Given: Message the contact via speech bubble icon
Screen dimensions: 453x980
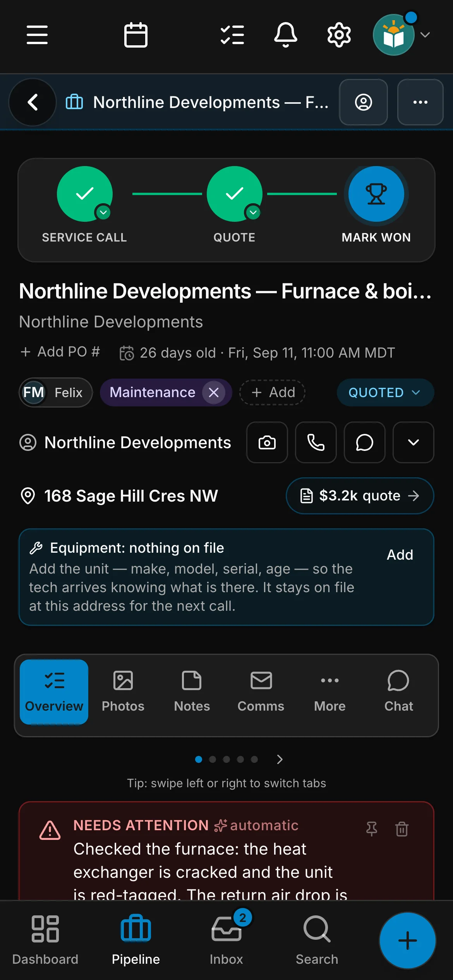Looking at the screenshot, I should (365, 442).
